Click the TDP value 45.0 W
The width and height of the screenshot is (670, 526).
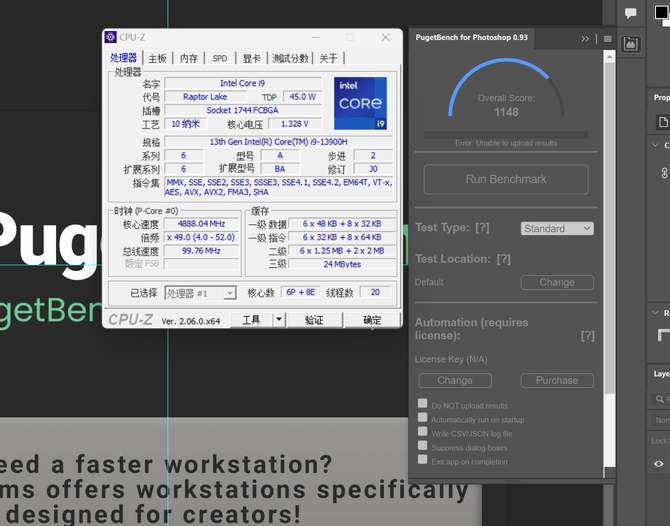[x=303, y=97]
